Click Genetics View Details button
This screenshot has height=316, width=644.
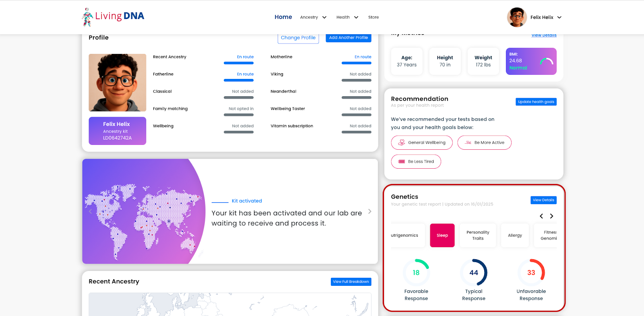coord(543,200)
